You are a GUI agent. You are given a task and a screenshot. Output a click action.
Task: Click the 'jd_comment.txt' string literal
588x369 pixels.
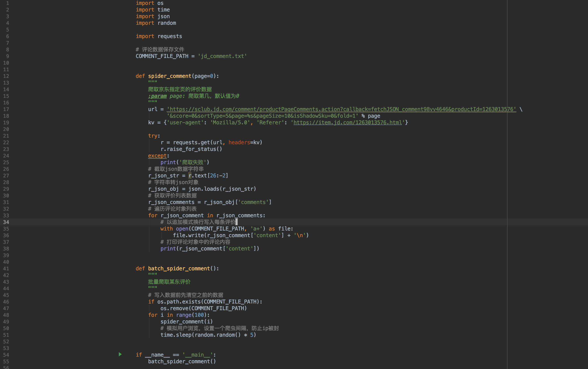(x=222, y=56)
